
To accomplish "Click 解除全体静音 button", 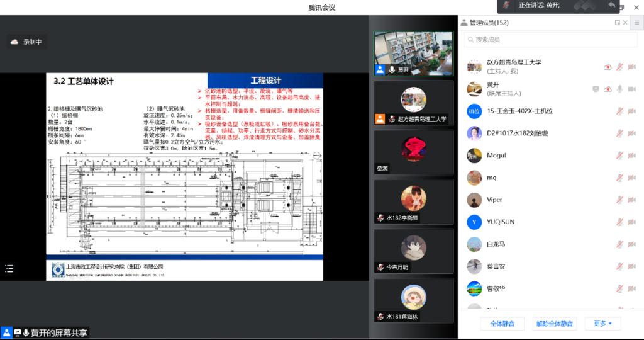I will click(554, 324).
